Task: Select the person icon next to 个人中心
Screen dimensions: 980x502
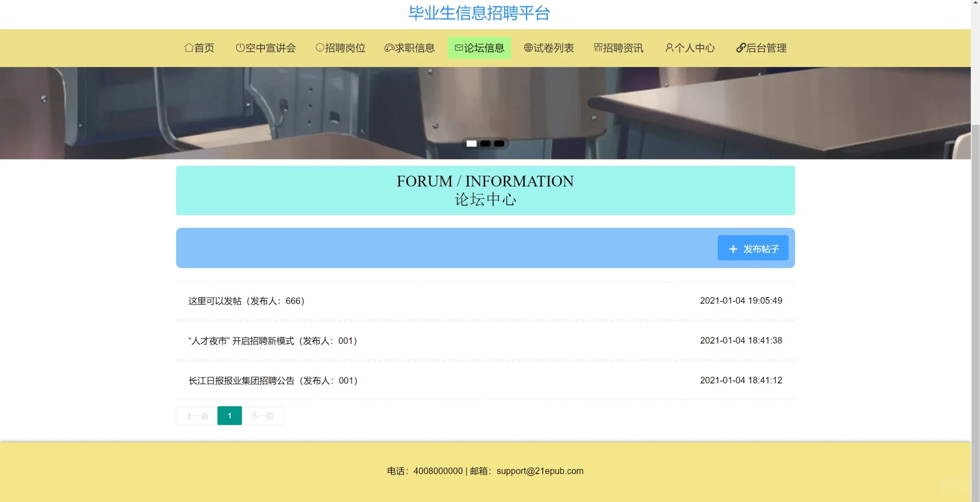Action: [669, 48]
